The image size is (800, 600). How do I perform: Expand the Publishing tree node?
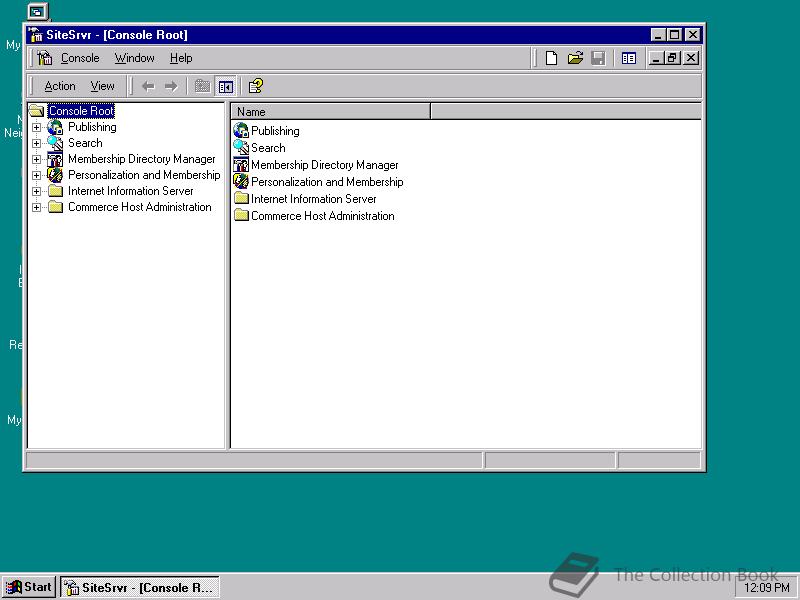36,127
